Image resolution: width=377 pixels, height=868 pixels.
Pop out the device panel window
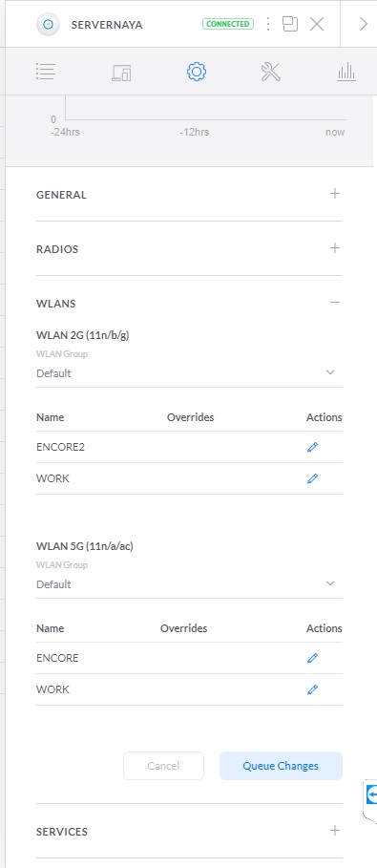[x=290, y=24]
